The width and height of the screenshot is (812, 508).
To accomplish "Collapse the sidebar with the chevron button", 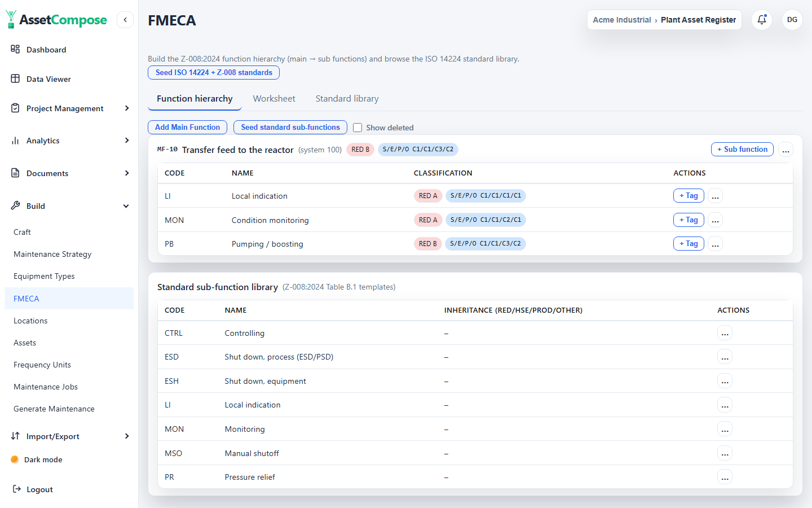I will [125, 20].
